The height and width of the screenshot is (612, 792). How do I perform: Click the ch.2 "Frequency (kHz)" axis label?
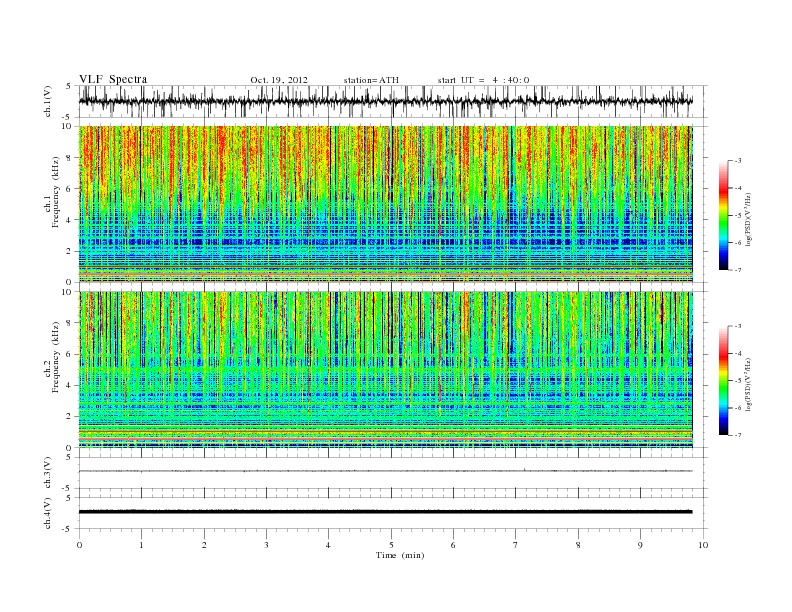click(55, 356)
